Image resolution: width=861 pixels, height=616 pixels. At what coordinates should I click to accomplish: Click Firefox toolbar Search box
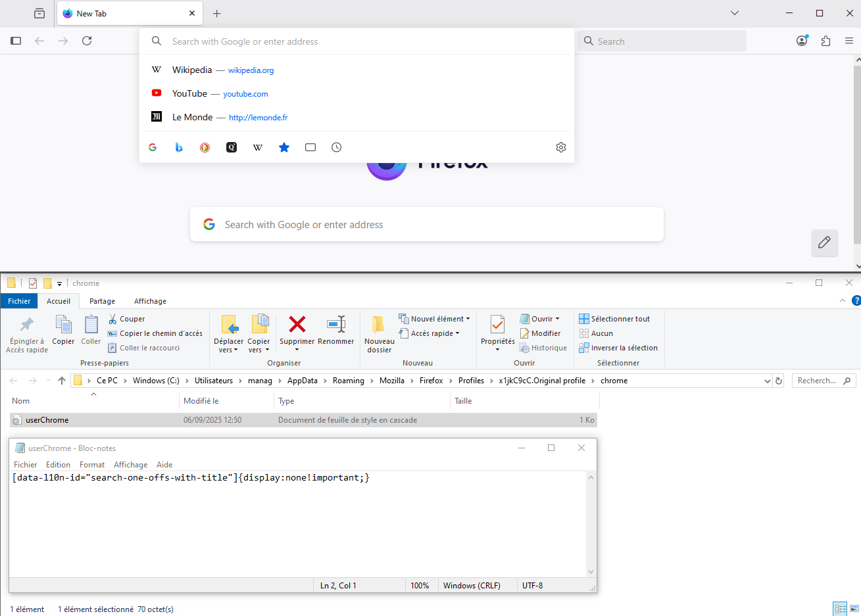pos(662,41)
